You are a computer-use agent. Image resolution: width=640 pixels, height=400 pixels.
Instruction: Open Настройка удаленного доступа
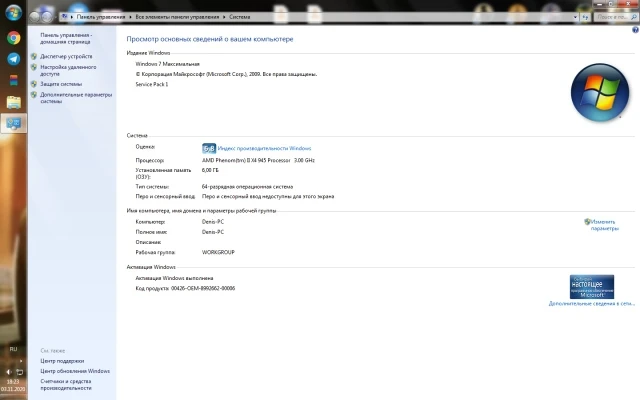point(68,70)
